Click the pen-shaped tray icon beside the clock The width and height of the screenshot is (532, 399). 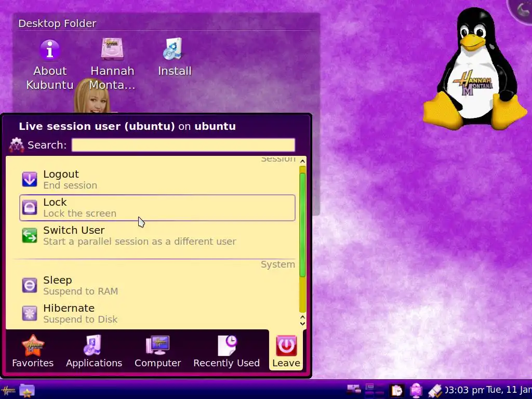click(435, 391)
